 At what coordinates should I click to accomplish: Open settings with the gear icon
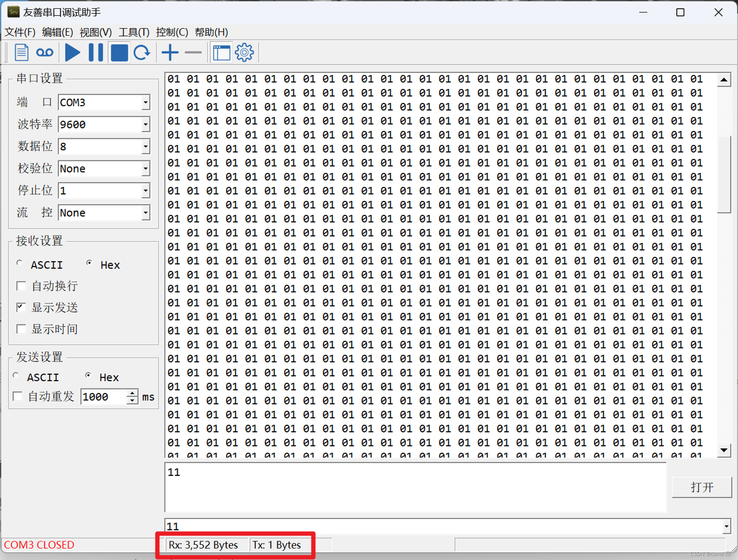pos(244,52)
